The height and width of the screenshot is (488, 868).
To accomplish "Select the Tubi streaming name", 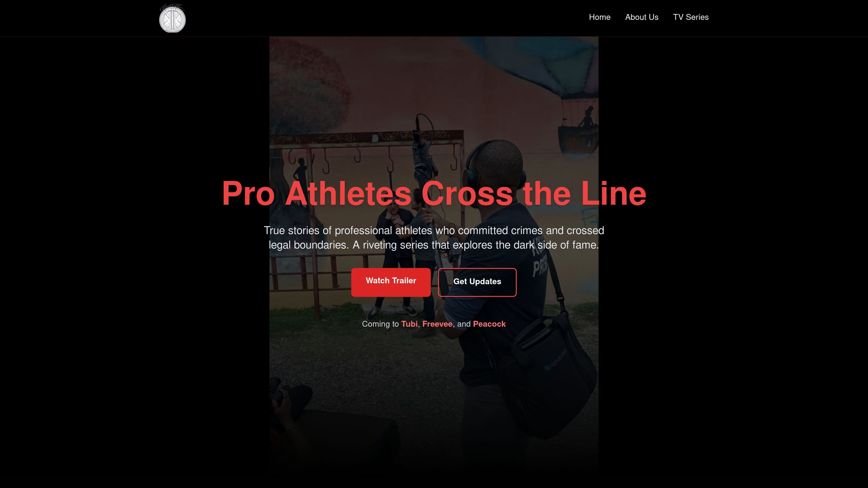I will (x=409, y=324).
